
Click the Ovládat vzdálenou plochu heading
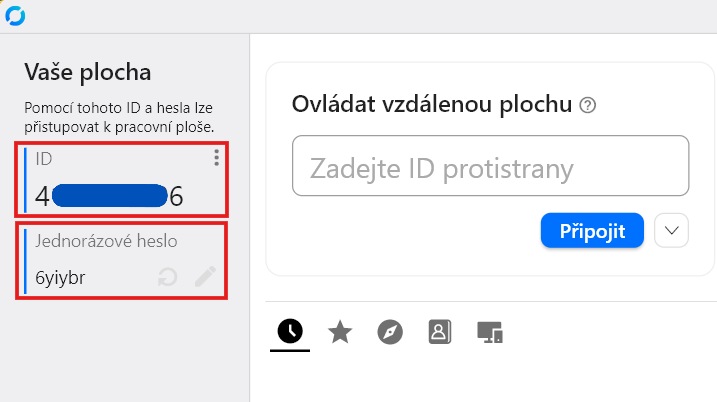(x=432, y=105)
